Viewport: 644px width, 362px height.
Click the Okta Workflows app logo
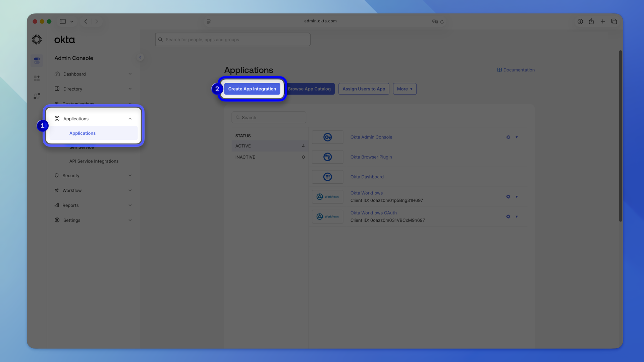pos(328,197)
